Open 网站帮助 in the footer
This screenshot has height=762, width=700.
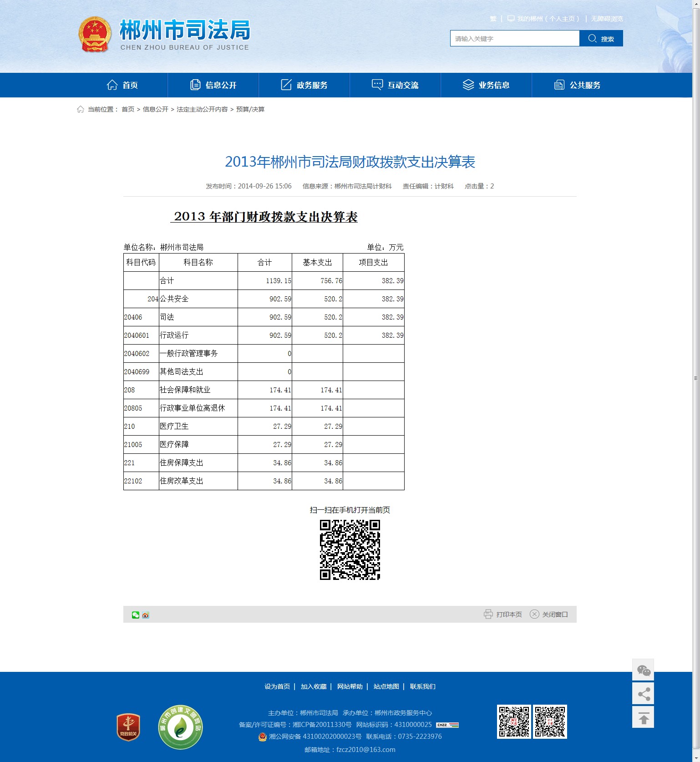coord(350,686)
